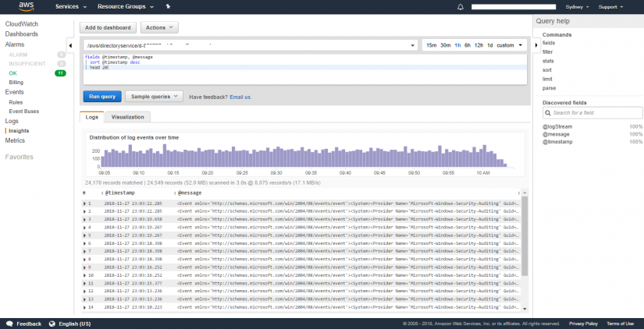This screenshot has height=329, width=644.
Task: Open Insights under Logs
Action: 19,131
